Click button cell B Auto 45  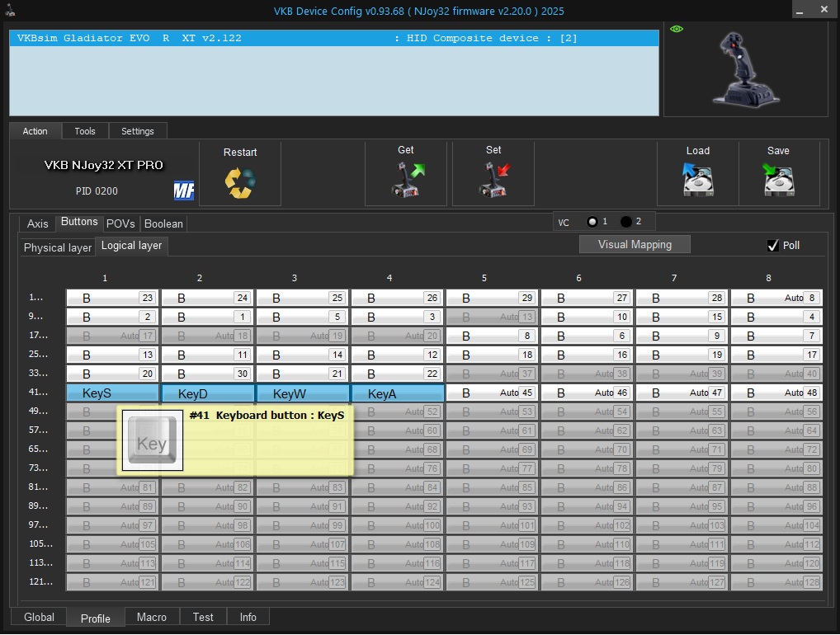coord(493,393)
